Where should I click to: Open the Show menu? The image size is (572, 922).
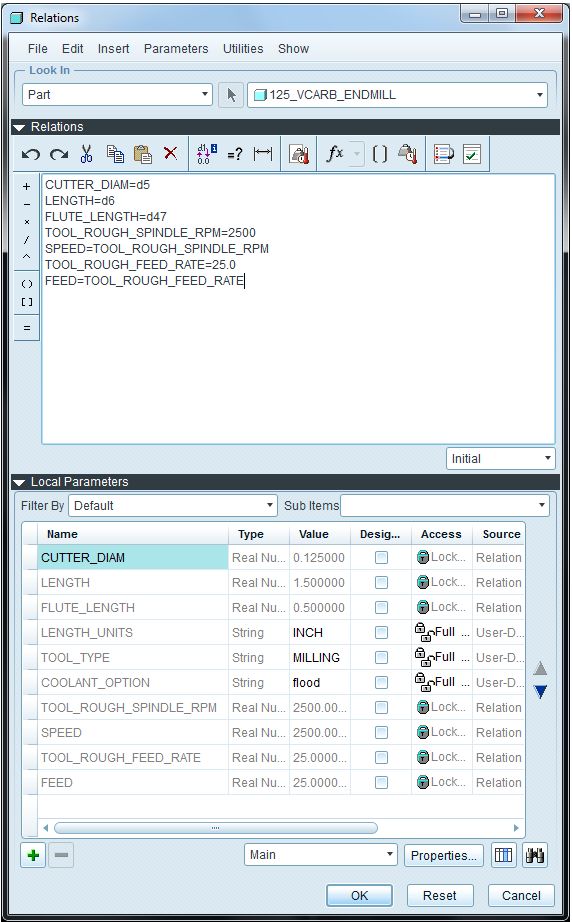[x=293, y=49]
